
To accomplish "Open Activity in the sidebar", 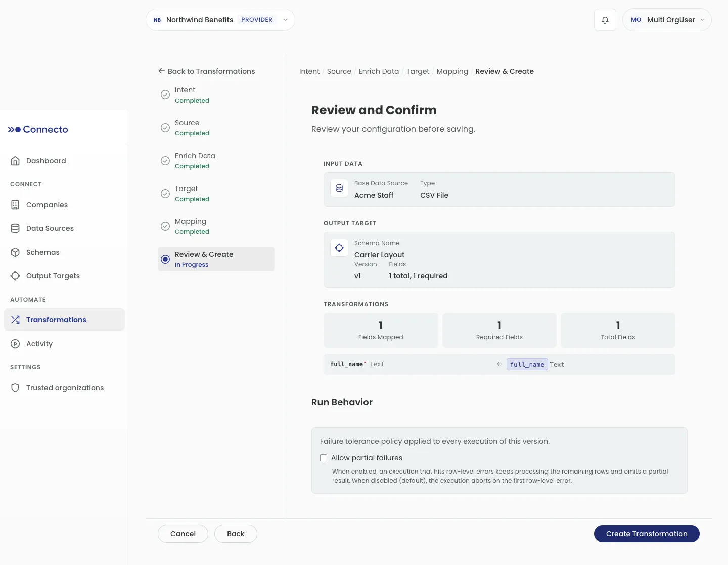I will [64, 344].
